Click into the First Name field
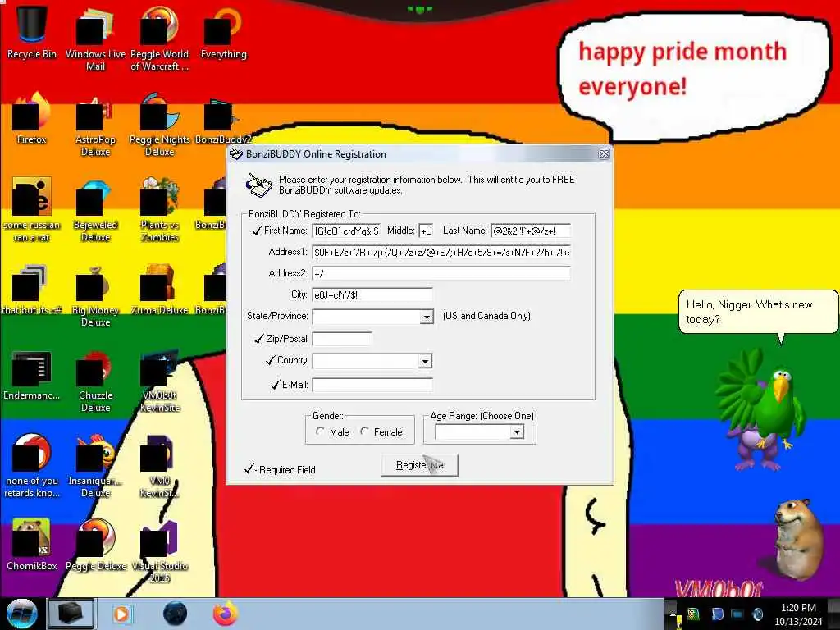This screenshot has width=840, height=630. (346, 231)
